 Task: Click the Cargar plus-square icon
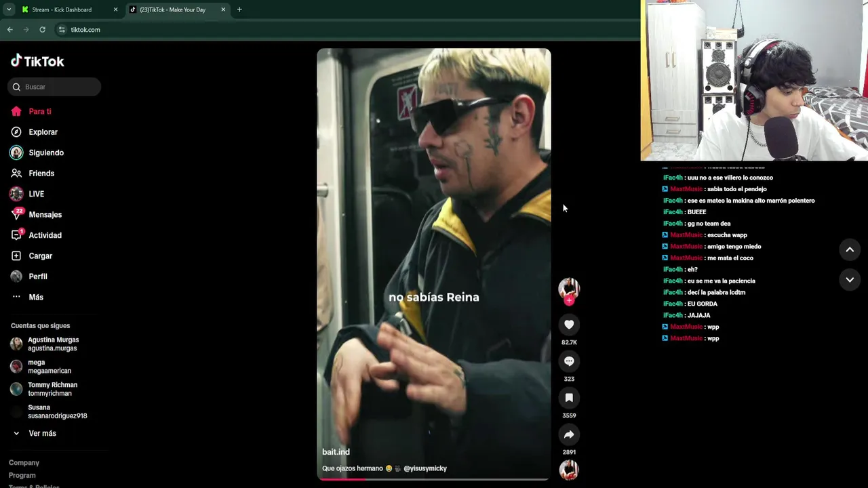pos(16,256)
